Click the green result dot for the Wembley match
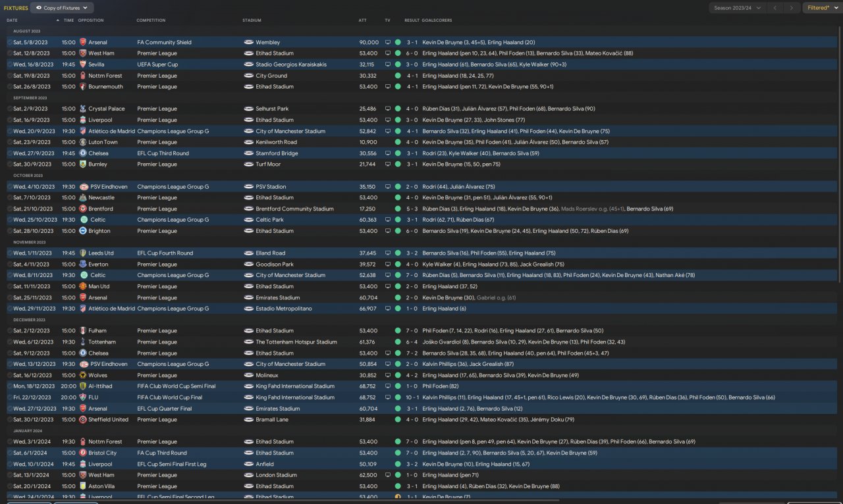This screenshot has height=504, width=843. click(398, 42)
